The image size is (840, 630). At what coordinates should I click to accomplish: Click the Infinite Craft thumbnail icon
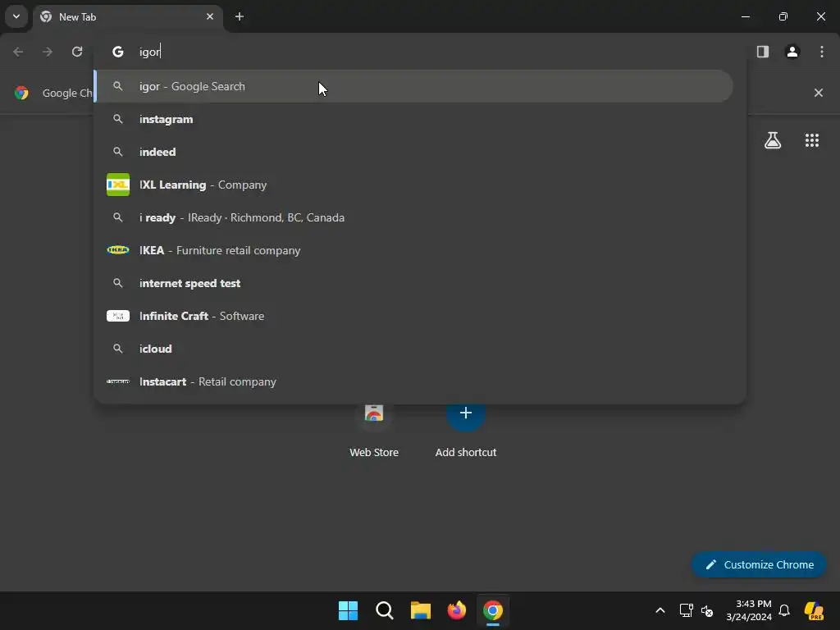[118, 316]
